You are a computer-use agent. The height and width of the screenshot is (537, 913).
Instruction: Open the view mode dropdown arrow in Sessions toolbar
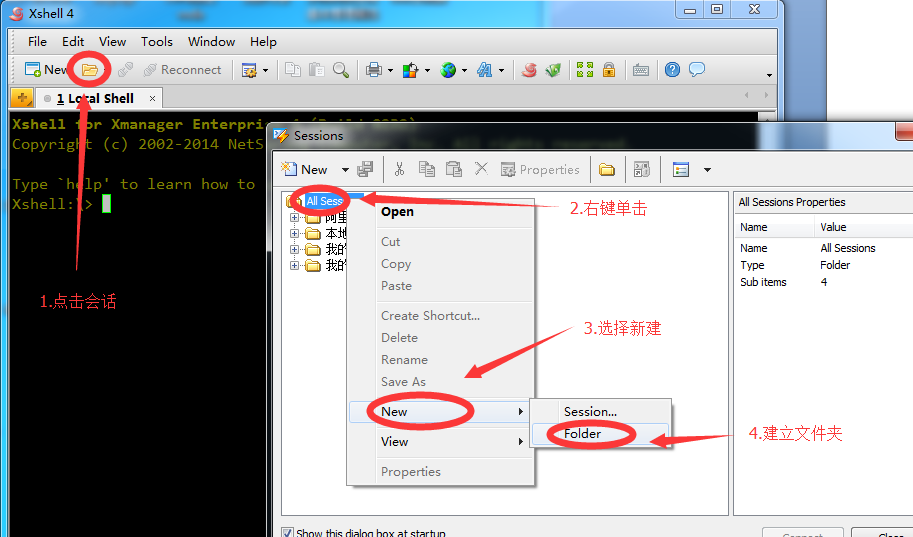707,170
